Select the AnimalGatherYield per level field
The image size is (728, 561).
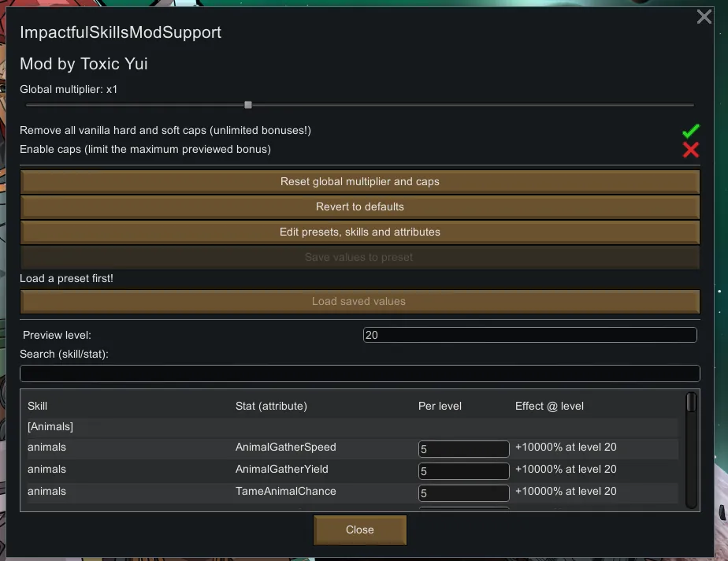pyautogui.click(x=463, y=471)
